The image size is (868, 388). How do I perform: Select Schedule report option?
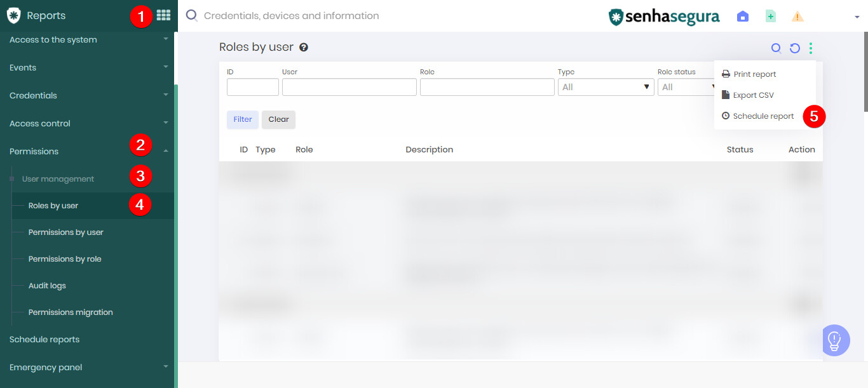click(758, 116)
